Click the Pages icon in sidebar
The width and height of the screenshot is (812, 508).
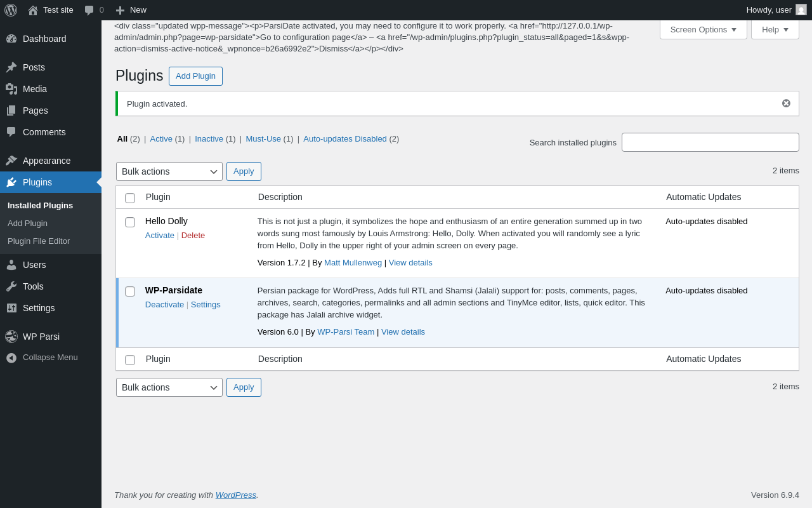tap(11, 110)
